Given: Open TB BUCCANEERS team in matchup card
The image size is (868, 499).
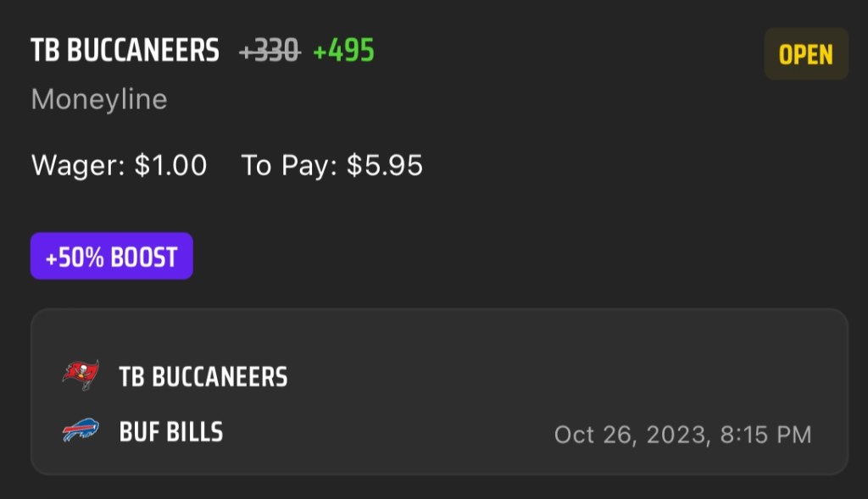Looking at the screenshot, I should 203,376.
